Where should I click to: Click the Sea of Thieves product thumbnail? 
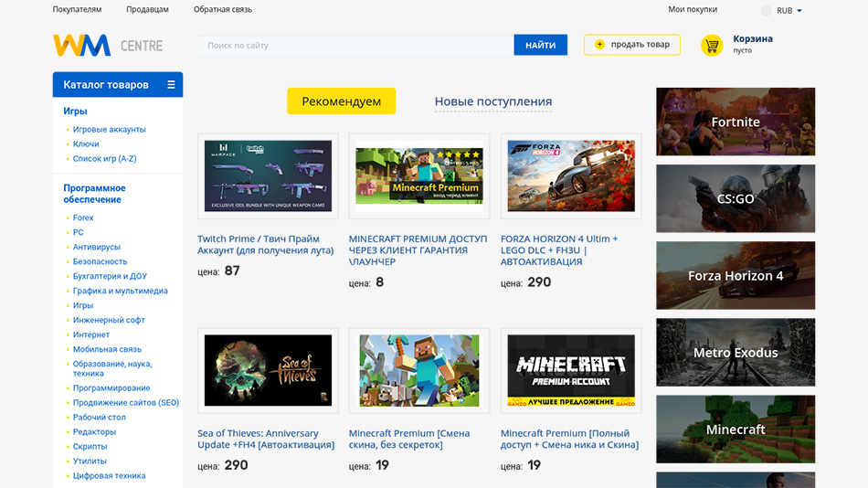tap(268, 371)
